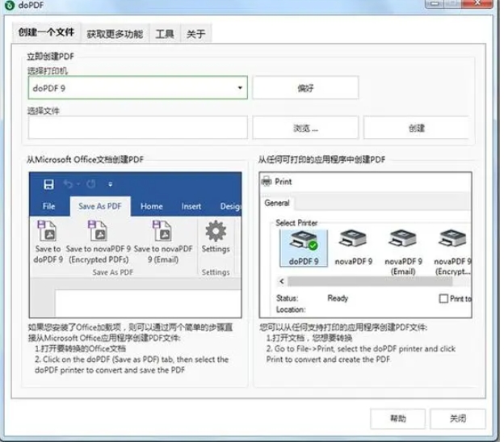Select the File ribbon tab
The width and height of the screenshot is (504, 442).
(48, 206)
